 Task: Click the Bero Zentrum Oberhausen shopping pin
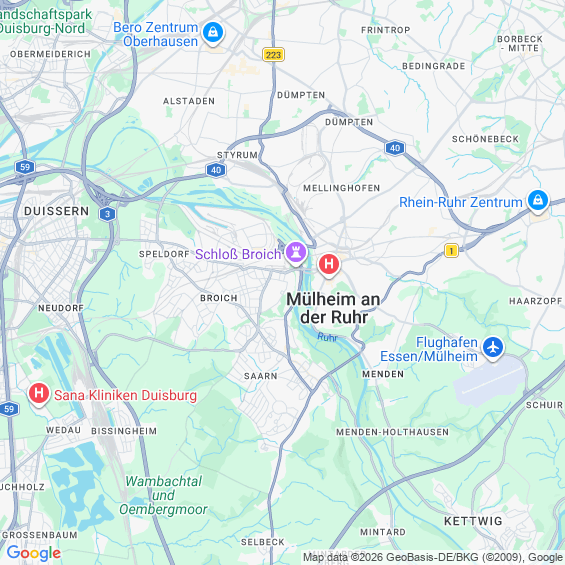[213, 33]
